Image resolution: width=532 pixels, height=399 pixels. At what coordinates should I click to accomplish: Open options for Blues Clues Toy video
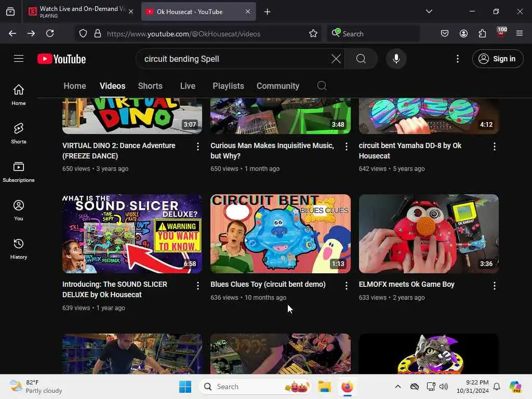pos(346,286)
